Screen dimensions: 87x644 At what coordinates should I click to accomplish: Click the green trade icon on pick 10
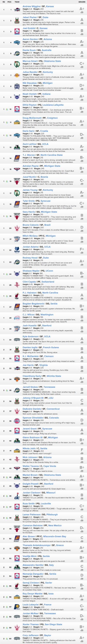click(7, 109)
